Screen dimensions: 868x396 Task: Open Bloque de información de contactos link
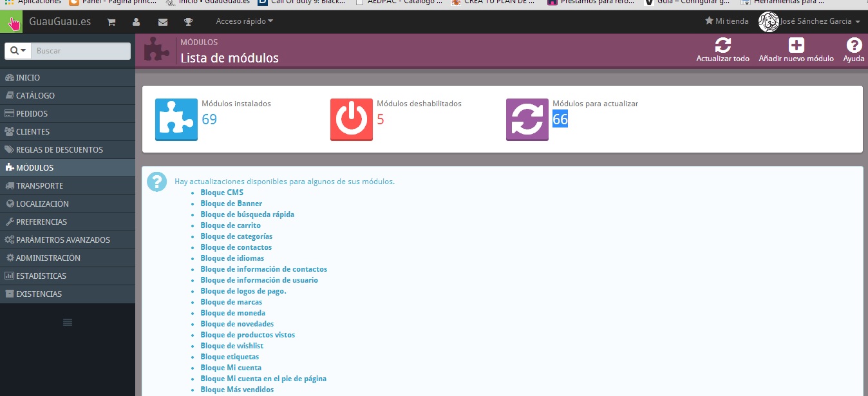[x=263, y=269]
